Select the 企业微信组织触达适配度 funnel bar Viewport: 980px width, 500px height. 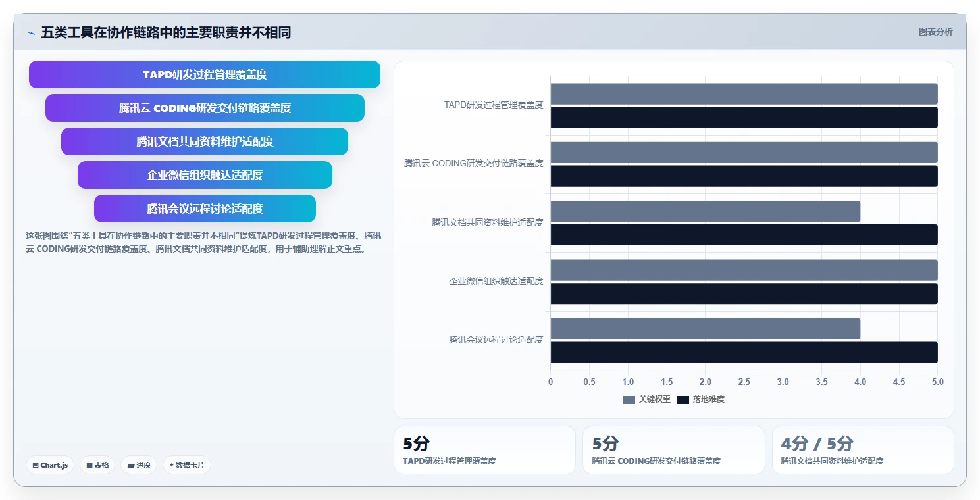[x=205, y=175]
